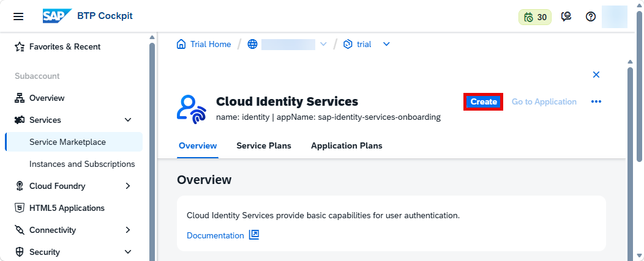Open the feedback chat icon
Image resolution: width=644 pixels, height=261 pixels.
point(566,17)
